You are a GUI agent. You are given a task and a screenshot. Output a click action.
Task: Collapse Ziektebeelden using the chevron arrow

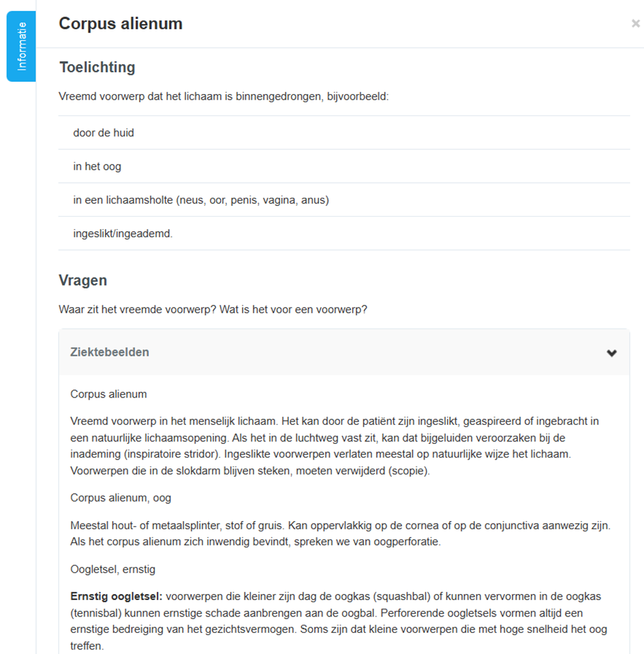(x=611, y=353)
